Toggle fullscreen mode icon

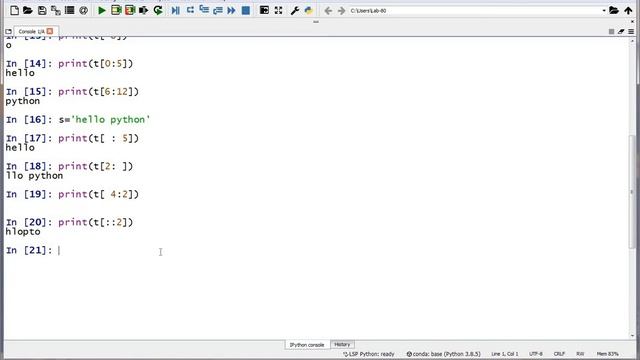[x=278, y=11]
